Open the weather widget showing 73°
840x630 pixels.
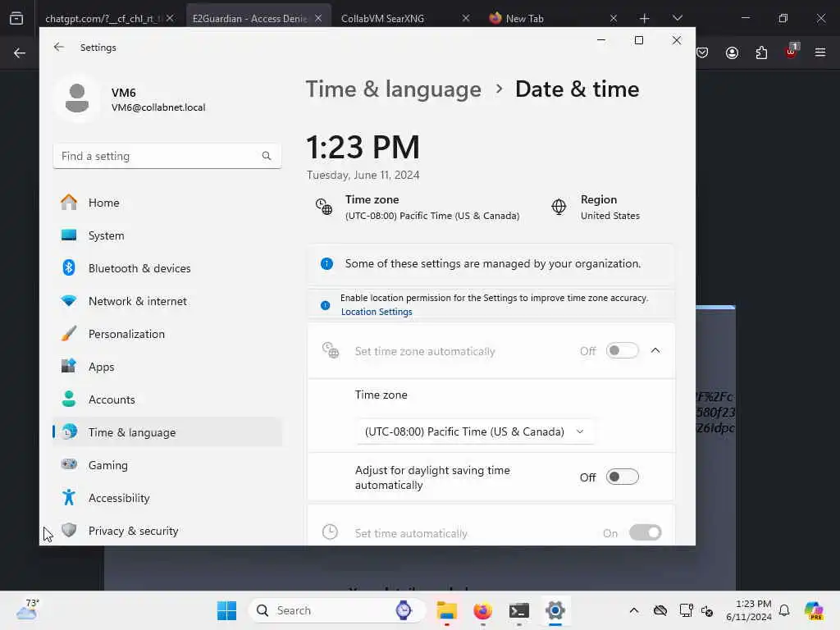(28, 609)
